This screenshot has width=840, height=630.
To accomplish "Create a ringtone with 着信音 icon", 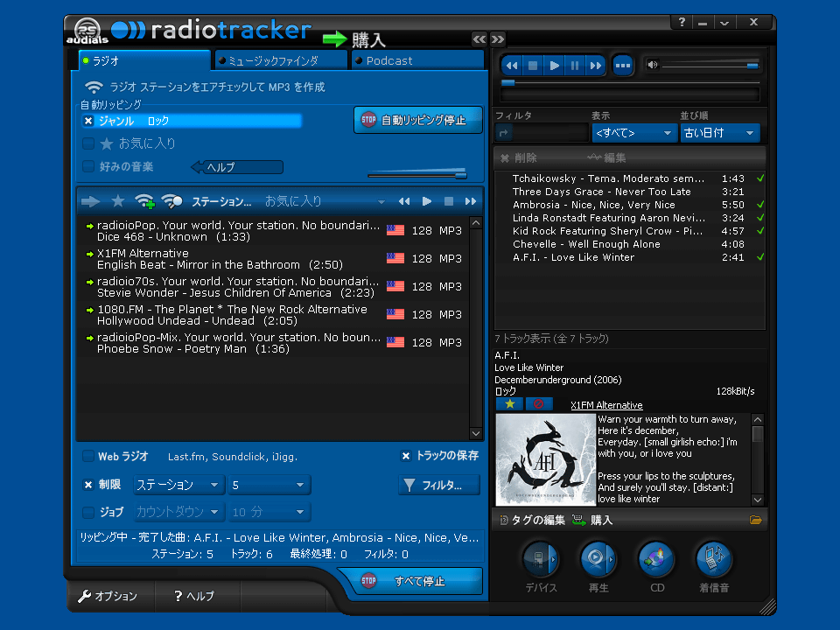I will tap(714, 559).
